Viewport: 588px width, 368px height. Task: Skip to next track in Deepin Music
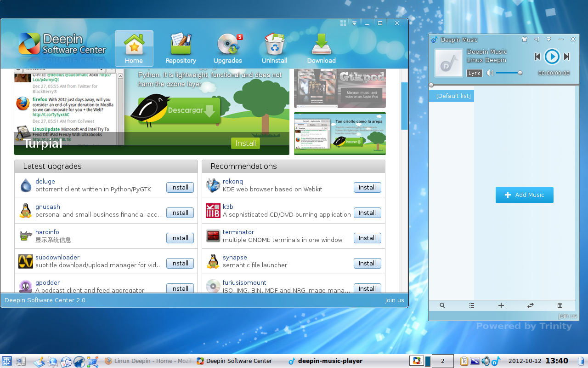567,57
